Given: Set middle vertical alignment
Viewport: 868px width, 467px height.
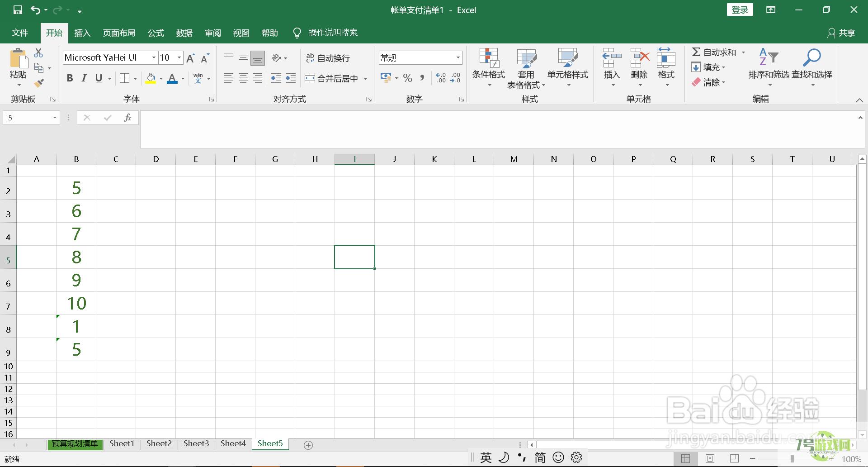Looking at the screenshot, I should pyautogui.click(x=243, y=58).
